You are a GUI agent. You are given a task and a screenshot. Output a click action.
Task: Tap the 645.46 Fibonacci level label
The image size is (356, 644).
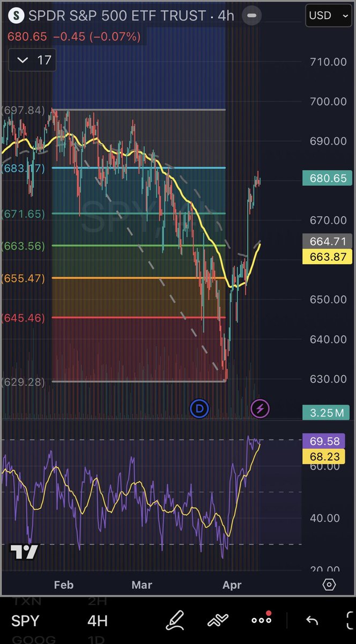(23, 318)
